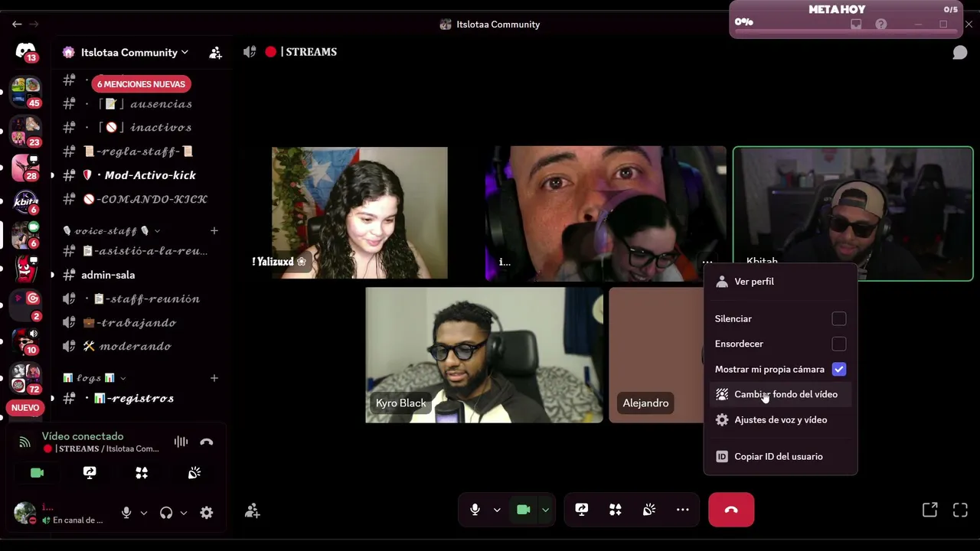
Task: Open activities from the voice panel
Action: [x=142, y=473]
